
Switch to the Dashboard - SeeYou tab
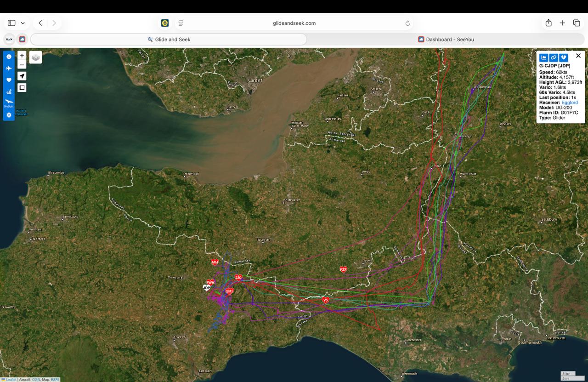tap(446, 40)
